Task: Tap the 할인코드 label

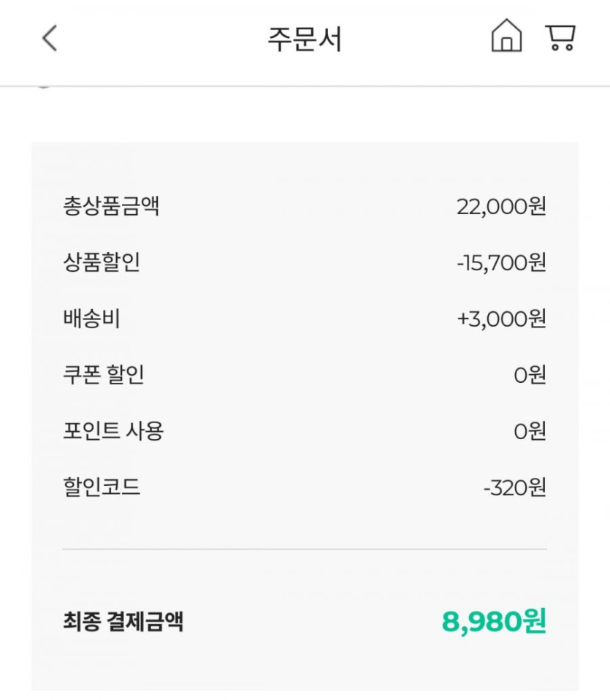Action: click(102, 487)
